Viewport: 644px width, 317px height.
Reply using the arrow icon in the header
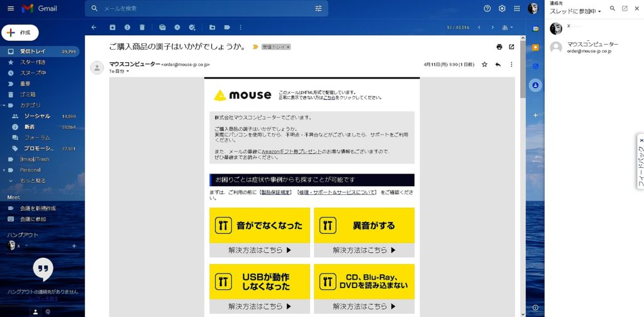coord(497,64)
